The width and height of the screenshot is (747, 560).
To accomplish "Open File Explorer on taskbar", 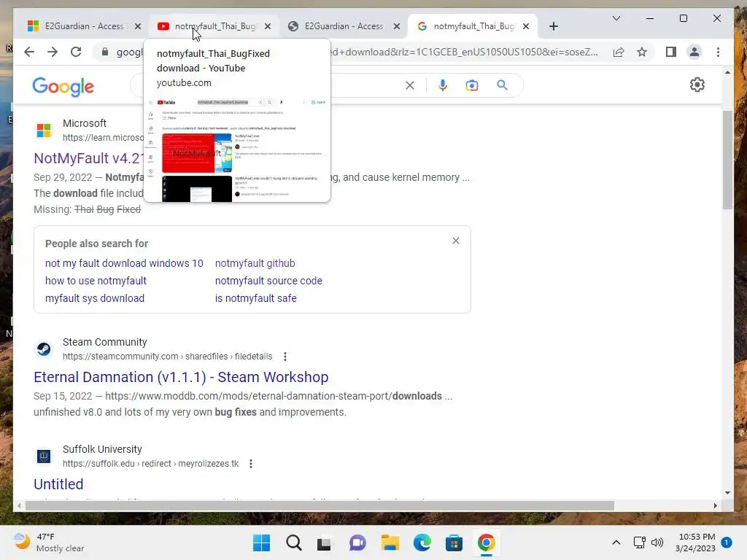I will 390,542.
